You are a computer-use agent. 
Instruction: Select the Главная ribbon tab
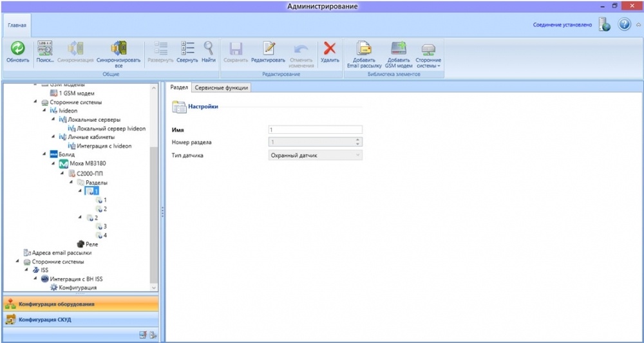pyautogui.click(x=17, y=25)
